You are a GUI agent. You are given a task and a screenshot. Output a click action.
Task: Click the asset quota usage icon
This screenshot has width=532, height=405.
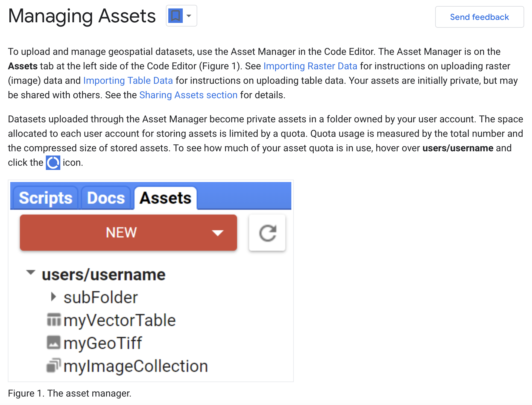click(x=53, y=163)
